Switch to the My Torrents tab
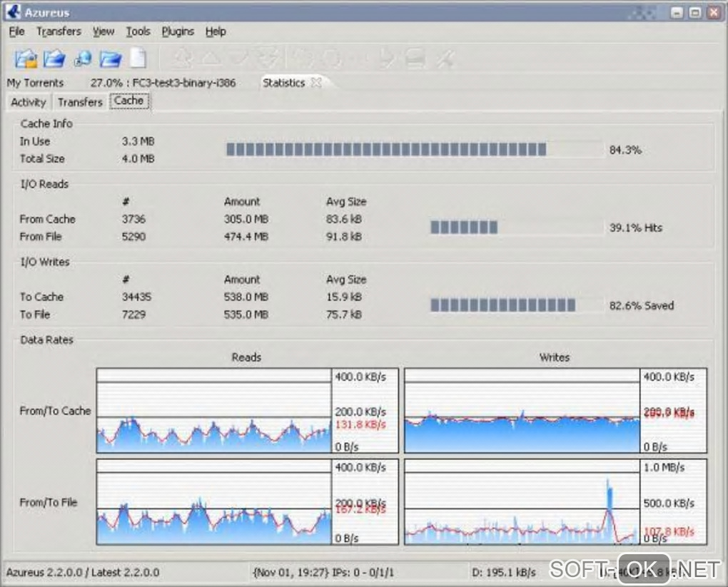 [x=35, y=83]
